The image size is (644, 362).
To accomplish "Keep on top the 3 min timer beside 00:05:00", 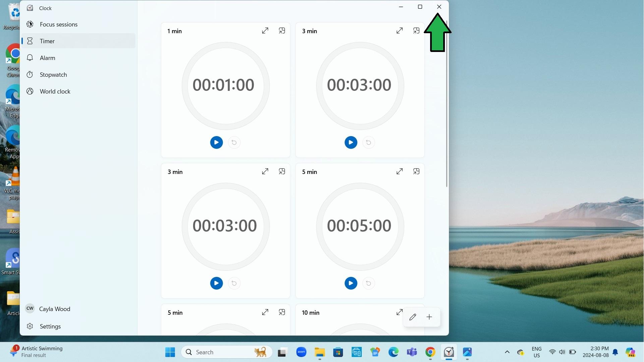I will pos(282,172).
